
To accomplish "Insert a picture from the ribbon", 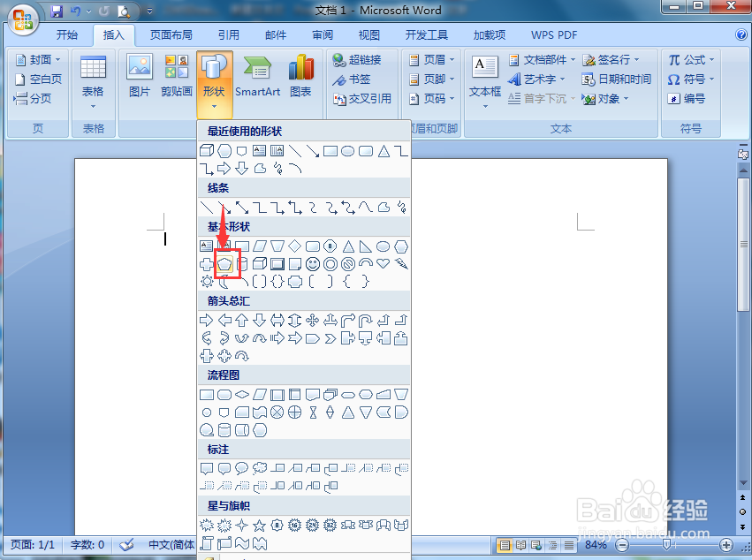I will pyautogui.click(x=140, y=76).
